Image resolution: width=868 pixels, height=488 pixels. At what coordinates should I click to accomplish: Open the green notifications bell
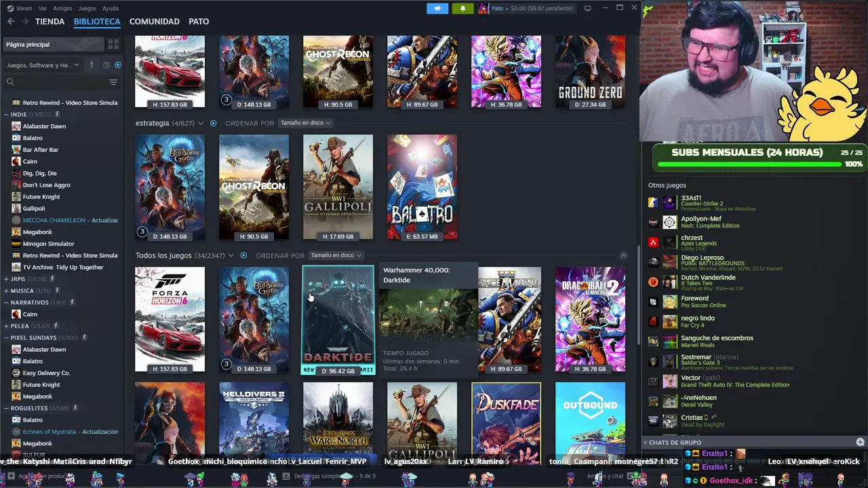point(462,8)
